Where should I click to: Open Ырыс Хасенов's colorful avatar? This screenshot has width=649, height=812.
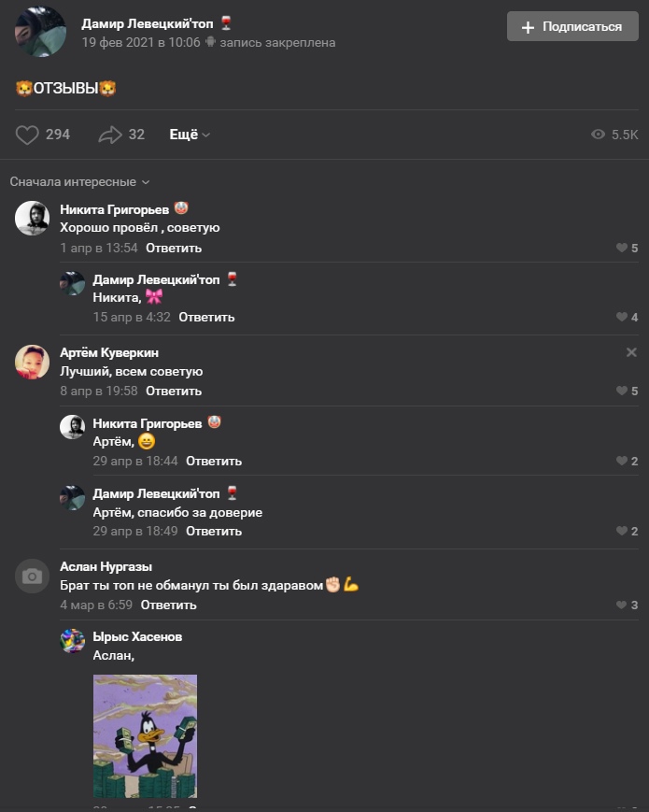point(73,641)
